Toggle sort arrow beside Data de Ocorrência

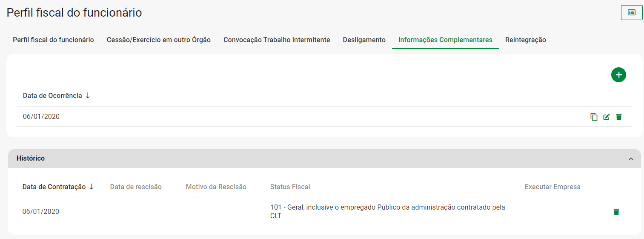pyautogui.click(x=88, y=95)
